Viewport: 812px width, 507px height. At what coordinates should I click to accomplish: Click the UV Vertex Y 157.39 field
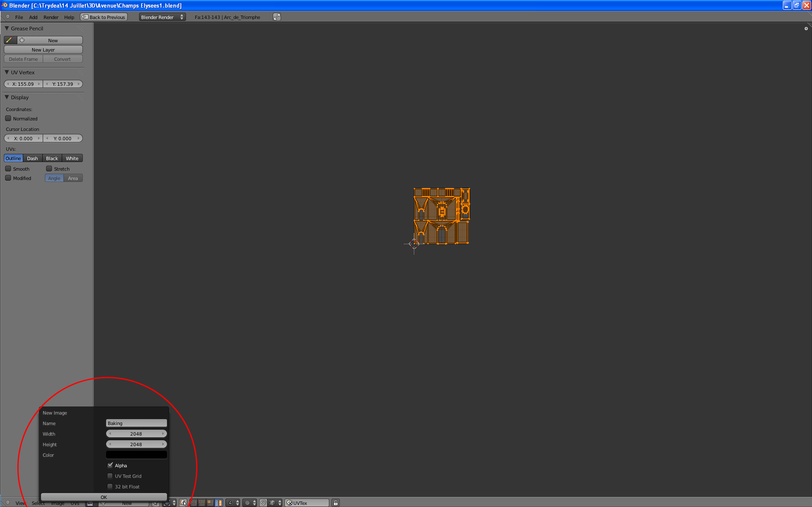click(63, 84)
